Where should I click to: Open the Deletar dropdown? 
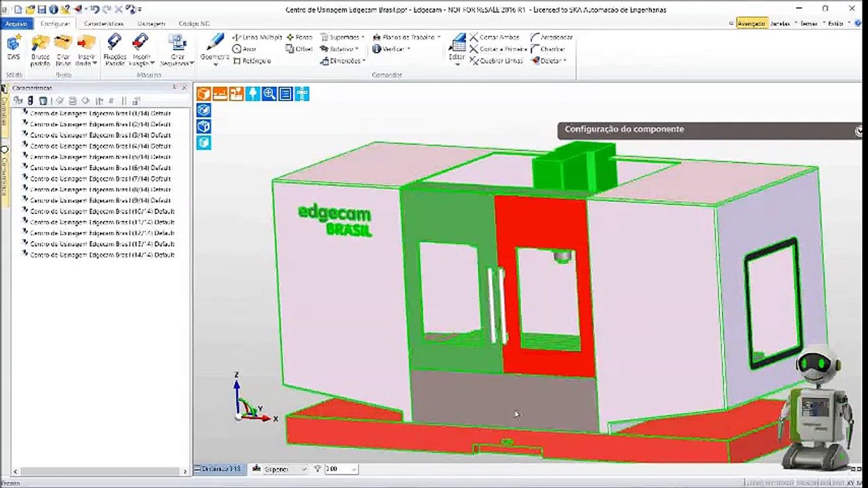coord(549,61)
